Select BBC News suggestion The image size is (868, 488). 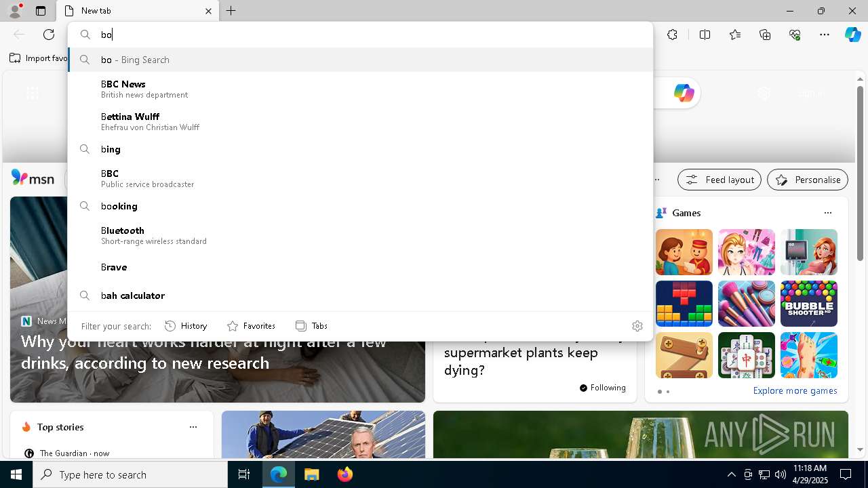click(x=361, y=89)
